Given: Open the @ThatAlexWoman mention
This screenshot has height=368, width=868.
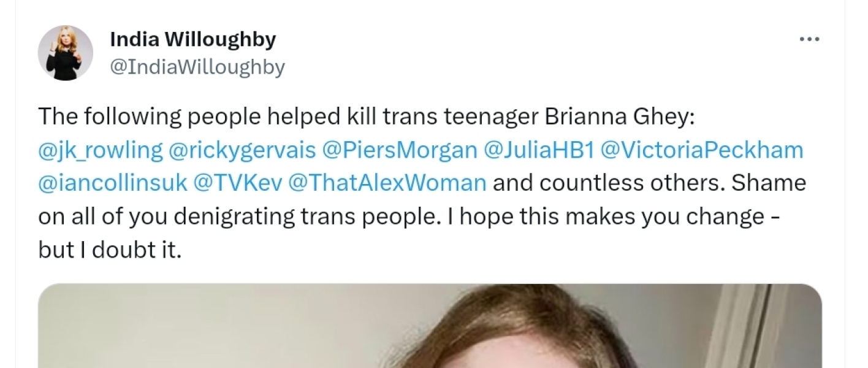Looking at the screenshot, I should tap(387, 183).
